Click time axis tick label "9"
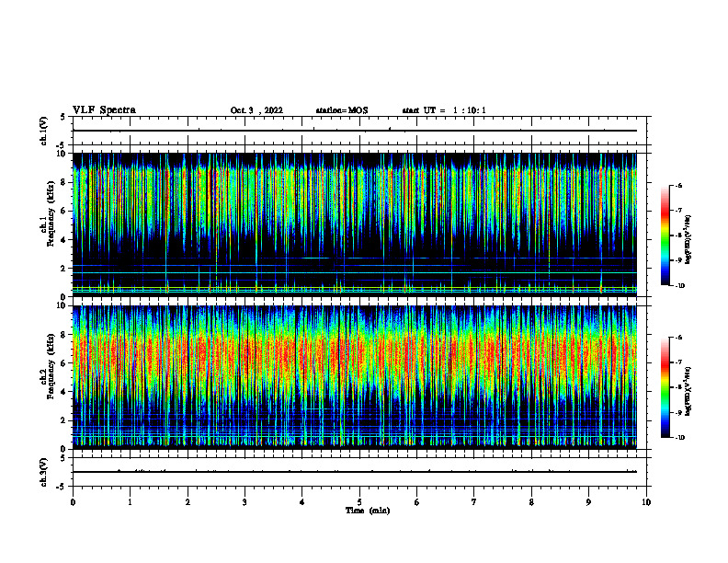Viewport: 728px width, 563px height. [588, 502]
